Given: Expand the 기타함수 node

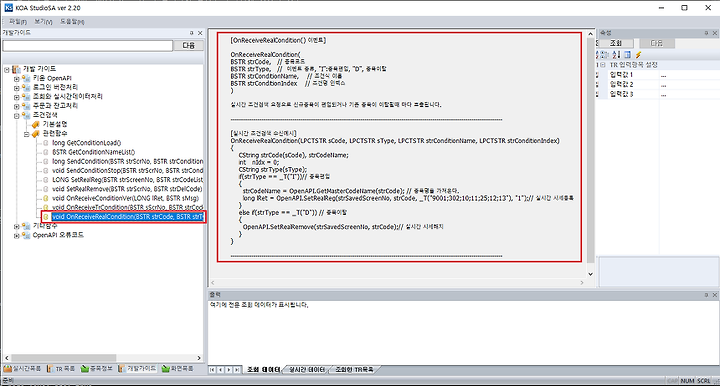Looking at the screenshot, I should [17, 226].
